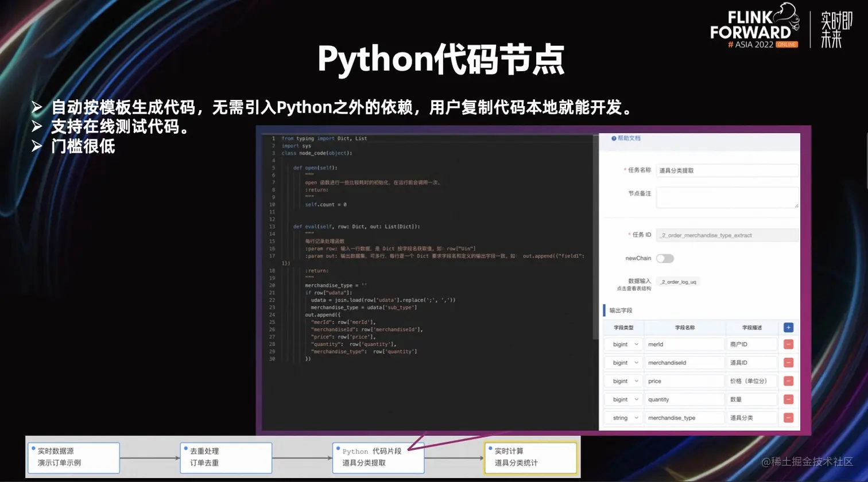Open type dropdown for merchandiseId row
Viewport: 868px width, 482px height.
point(623,363)
